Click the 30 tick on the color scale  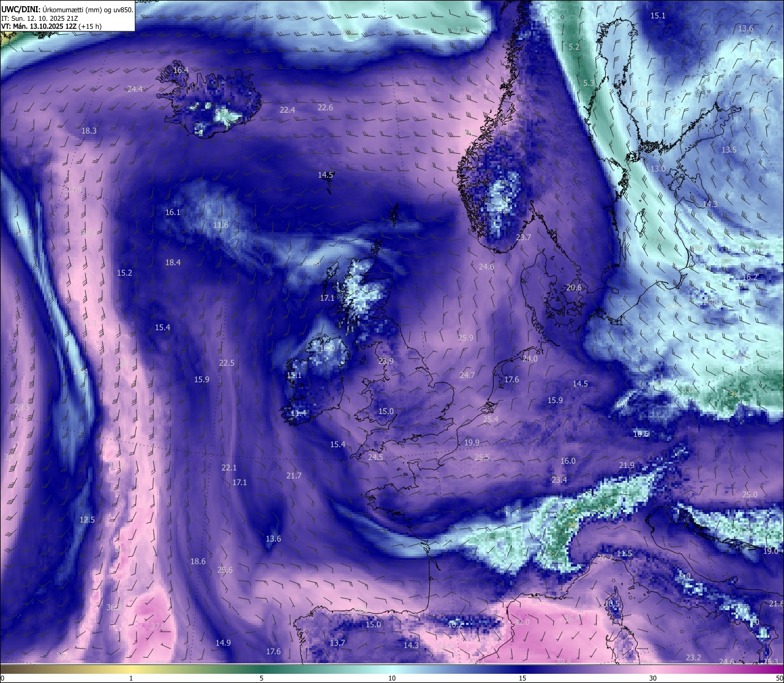click(x=653, y=678)
